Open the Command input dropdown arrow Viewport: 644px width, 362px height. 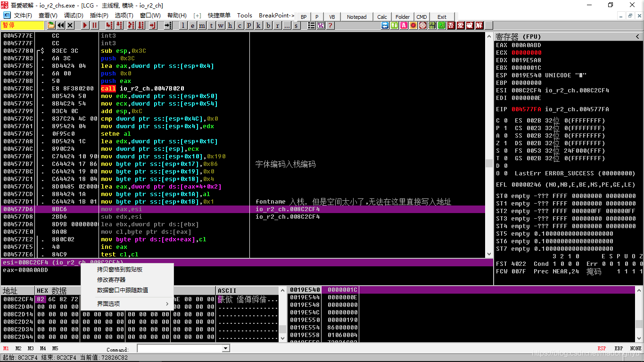pyautogui.click(x=225, y=348)
